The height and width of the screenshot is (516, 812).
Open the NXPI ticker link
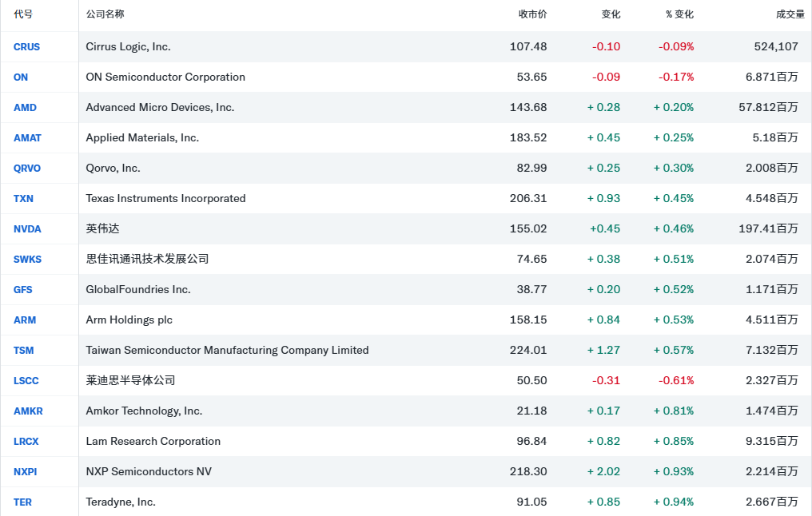[26, 472]
